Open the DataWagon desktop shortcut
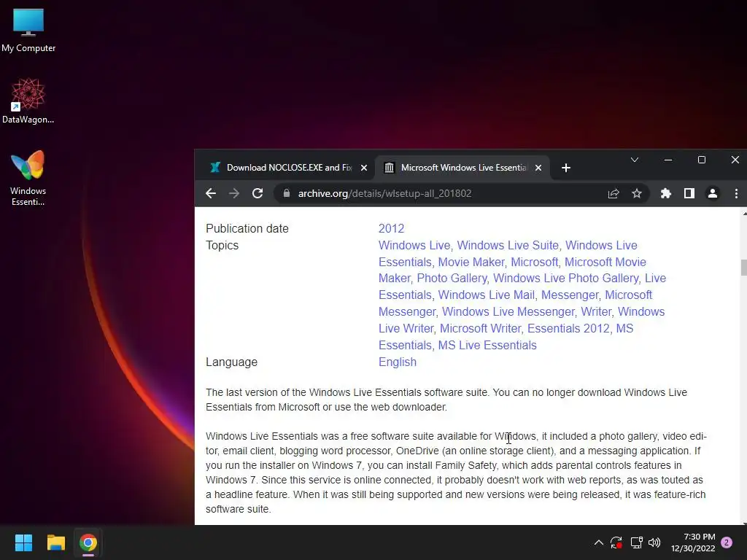Screen dimensions: 747x560 pos(28,101)
